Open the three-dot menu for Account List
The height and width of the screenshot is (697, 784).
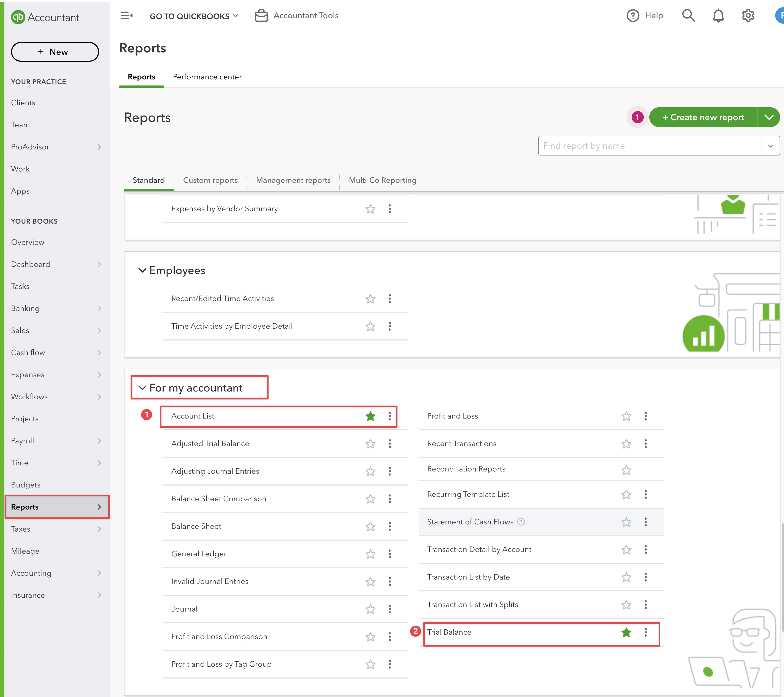(x=389, y=416)
